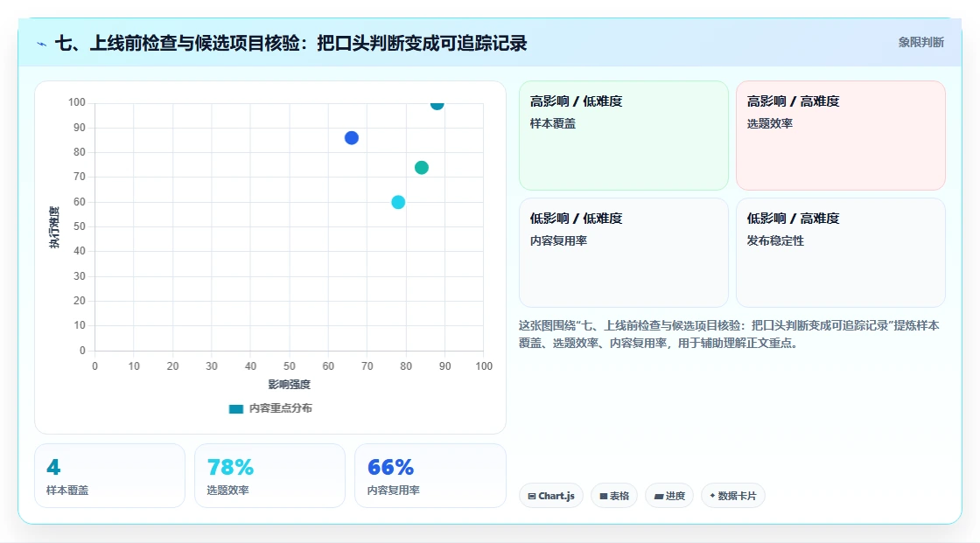Click the 象限判断 label in header
This screenshot has width=980, height=543.
pyautogui.click(x=920, y=43)
